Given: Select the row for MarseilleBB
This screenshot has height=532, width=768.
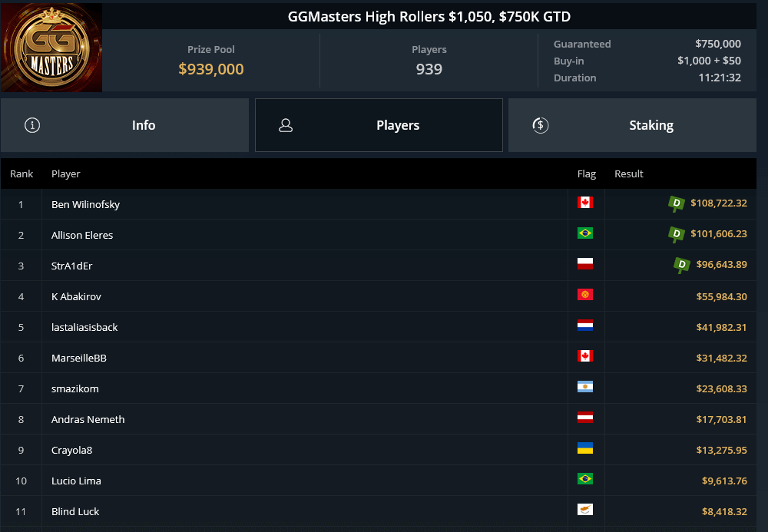Looking at the screenshot, I should [80, 357].
